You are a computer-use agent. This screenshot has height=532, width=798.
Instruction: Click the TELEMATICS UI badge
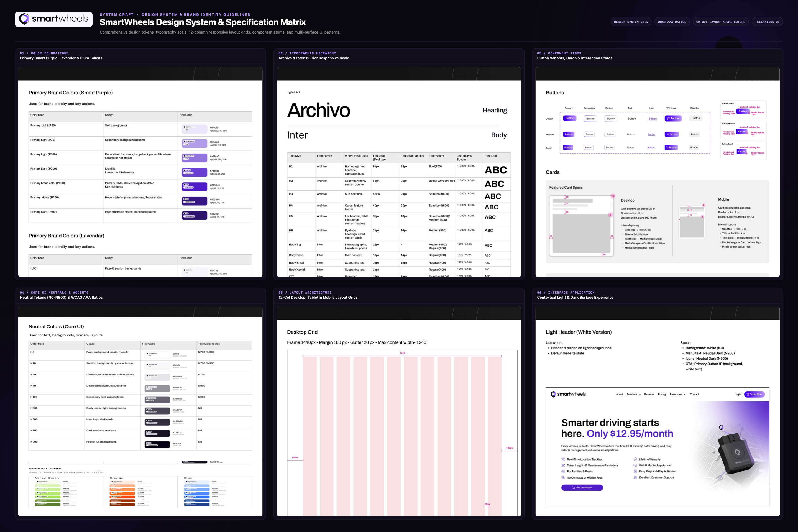(768, 22)
